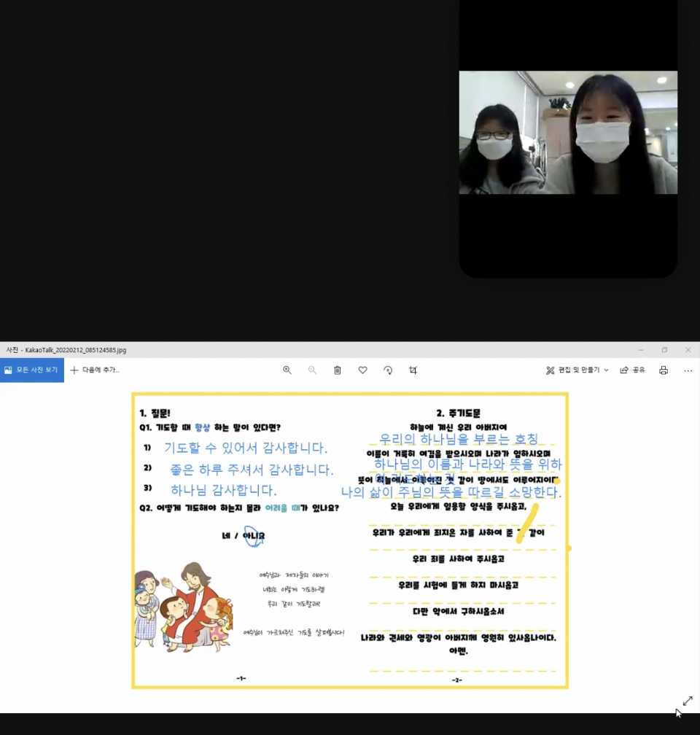Click the 공유 share button
This screenshot has width=700, height=735.
coord(633,370)
